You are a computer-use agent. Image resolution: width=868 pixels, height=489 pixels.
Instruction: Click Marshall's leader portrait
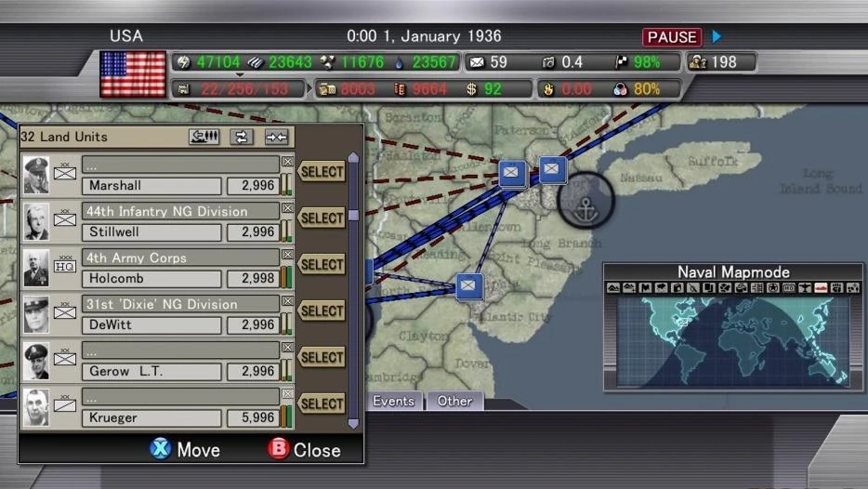(x=36, y=175)
